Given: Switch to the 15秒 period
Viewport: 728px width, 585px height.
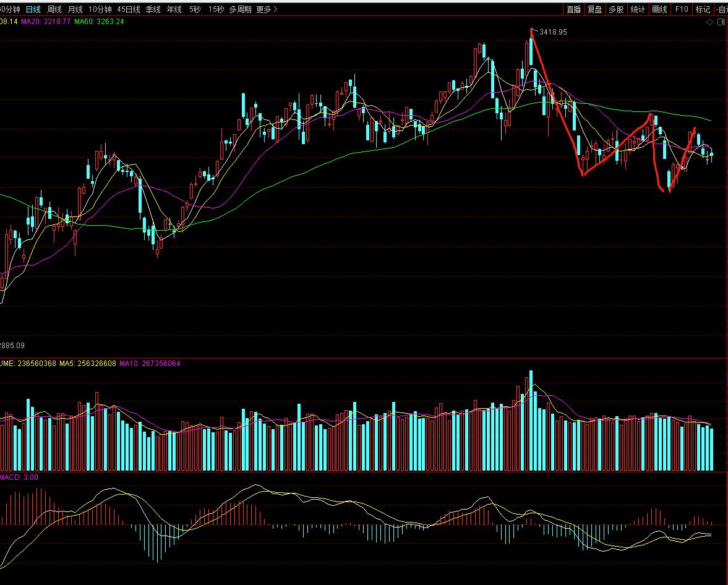Looking at the screenshot, I should coord(216,9).
